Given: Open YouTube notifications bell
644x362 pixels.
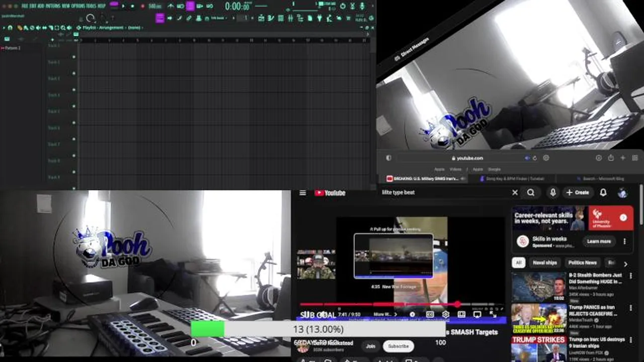Looking at the screenshot, I should pos(603,193).
